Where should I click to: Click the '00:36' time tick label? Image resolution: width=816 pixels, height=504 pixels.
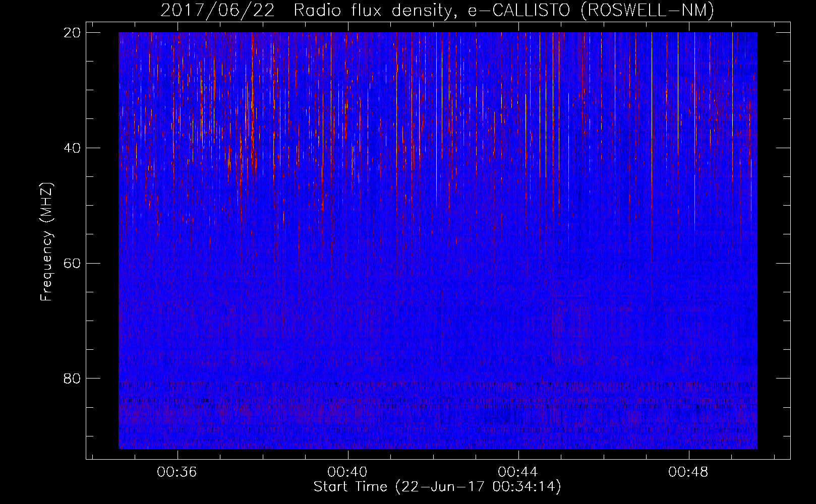click(x=177, y=472)
